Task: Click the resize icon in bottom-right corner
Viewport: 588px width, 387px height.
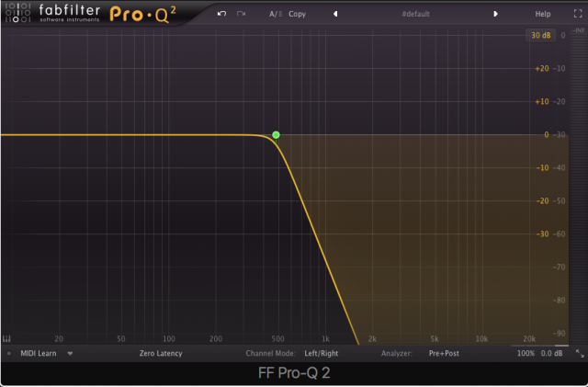Action: tap(580, 353)
